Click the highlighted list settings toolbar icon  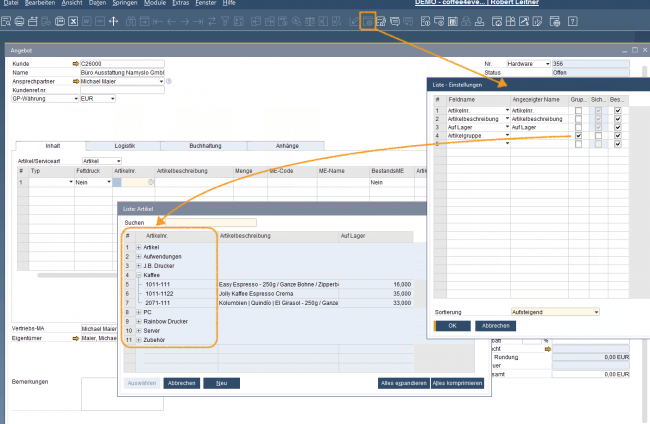pyautogui.click(x=368, y=21)
